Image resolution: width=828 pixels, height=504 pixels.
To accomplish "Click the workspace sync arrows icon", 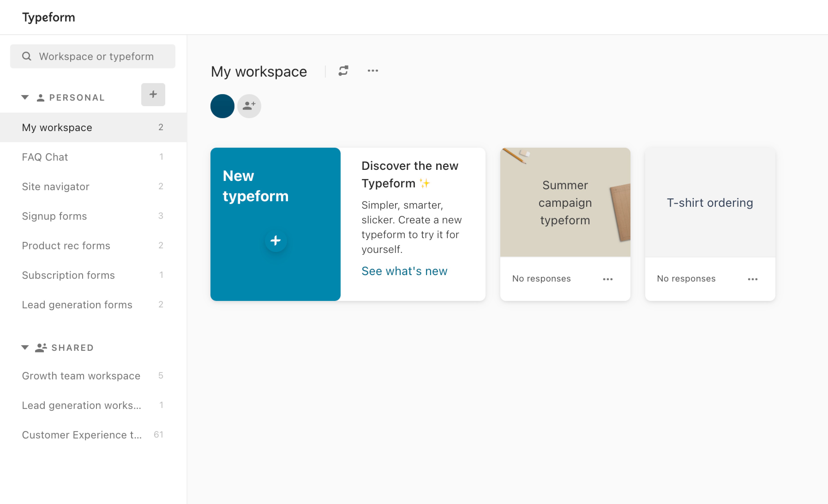I will click(x=343, y=71).
